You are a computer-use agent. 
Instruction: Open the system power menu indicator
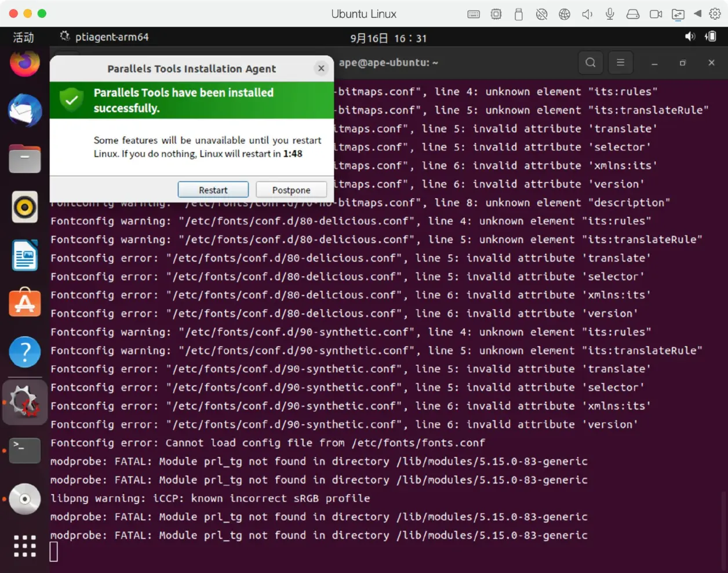coord(711,37)
